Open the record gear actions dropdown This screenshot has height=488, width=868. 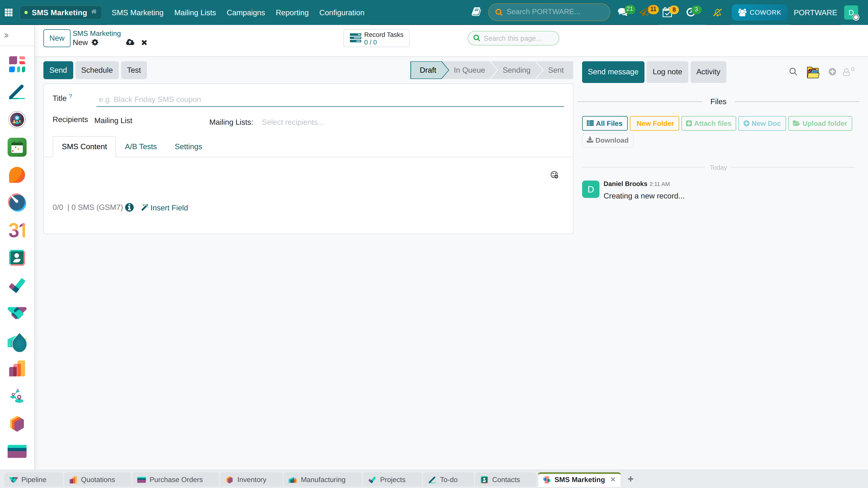point(95,43)
